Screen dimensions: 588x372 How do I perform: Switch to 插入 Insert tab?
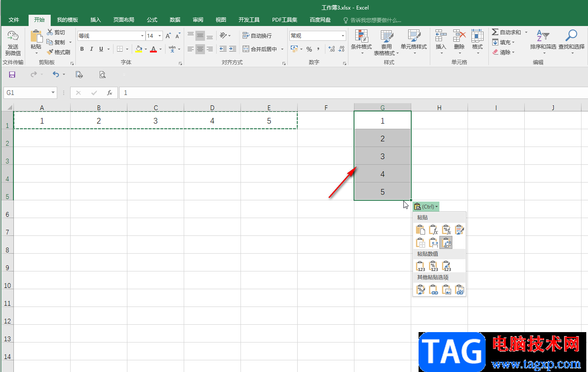95,20
